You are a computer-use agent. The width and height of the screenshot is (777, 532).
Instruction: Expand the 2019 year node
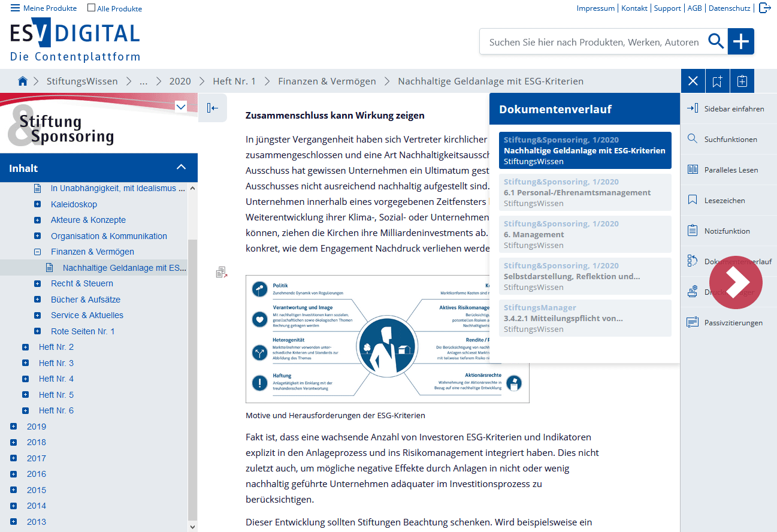click(13, 427)
